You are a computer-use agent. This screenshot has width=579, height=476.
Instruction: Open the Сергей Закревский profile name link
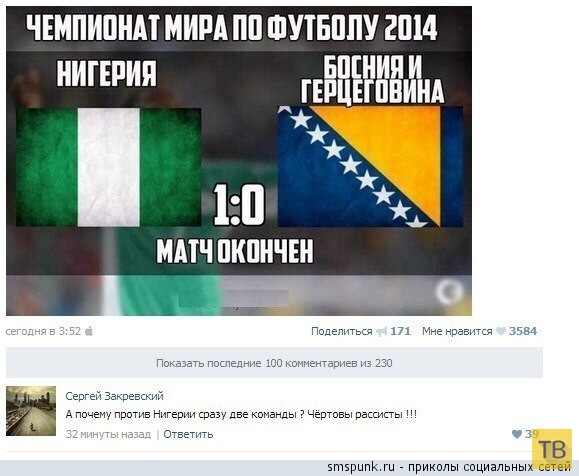pos(114,396)
